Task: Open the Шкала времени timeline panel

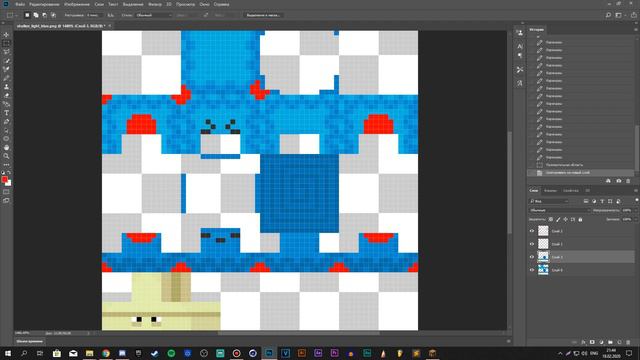Action: 29,341
